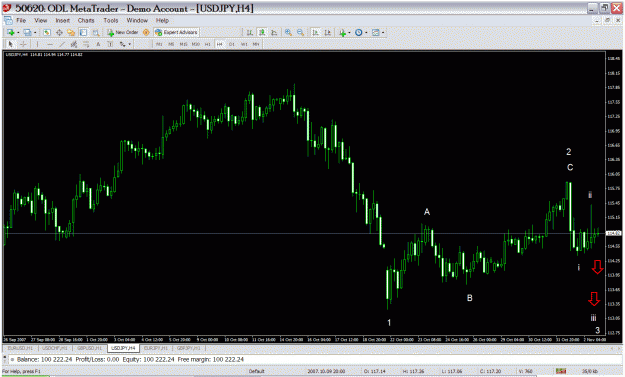Click the Indicators green plus icon
The width and height of the screenshot is (625, 377).
(x=342, y=33)
